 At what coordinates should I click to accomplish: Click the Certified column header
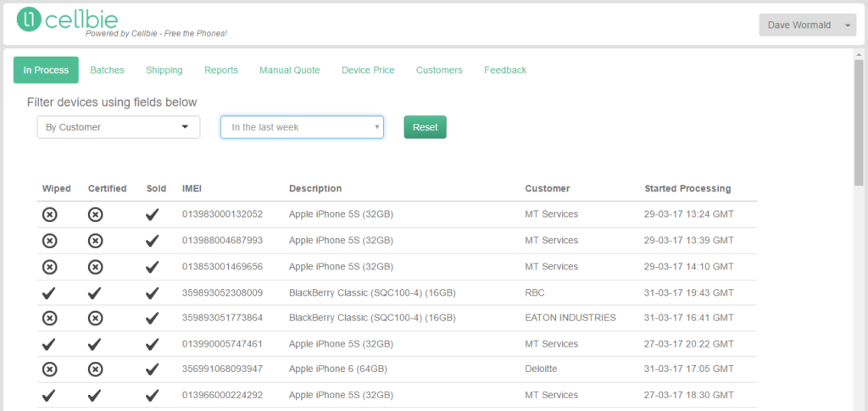(108, 189)
